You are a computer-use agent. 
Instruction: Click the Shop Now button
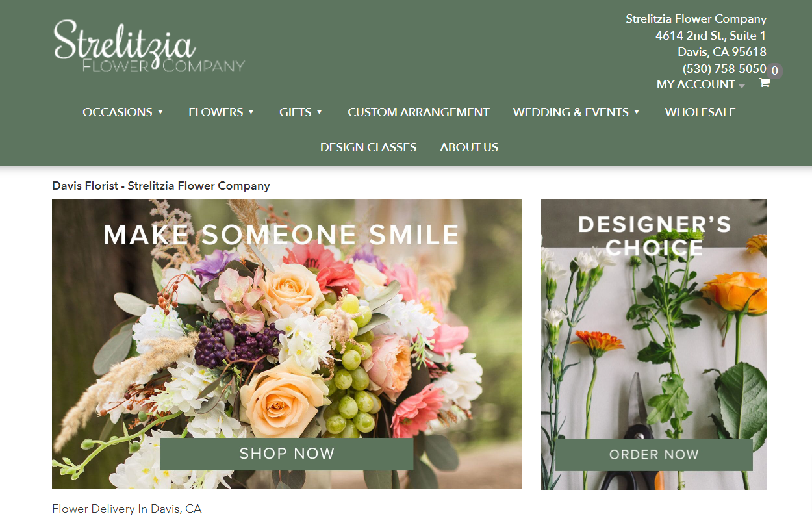286,454
